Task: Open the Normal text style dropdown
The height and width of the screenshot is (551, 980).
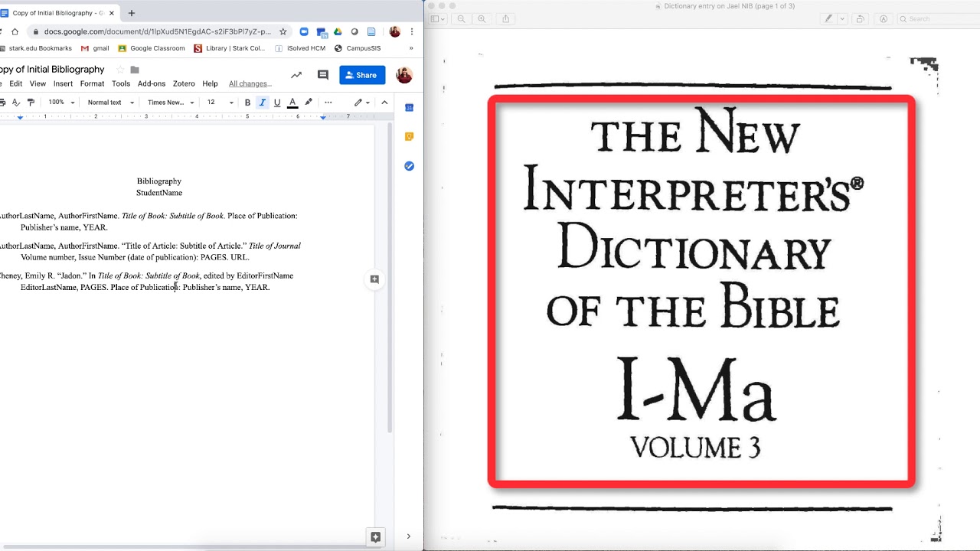Action: click(x=111, y=103)
